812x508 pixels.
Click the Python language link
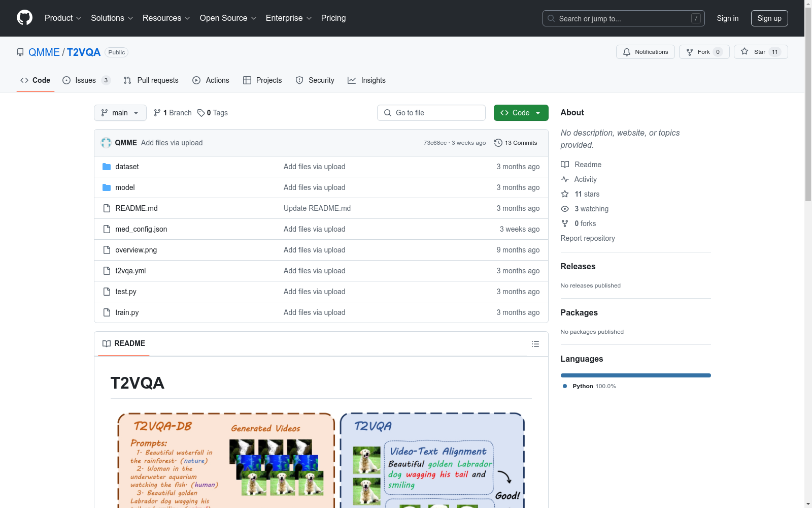589,386
